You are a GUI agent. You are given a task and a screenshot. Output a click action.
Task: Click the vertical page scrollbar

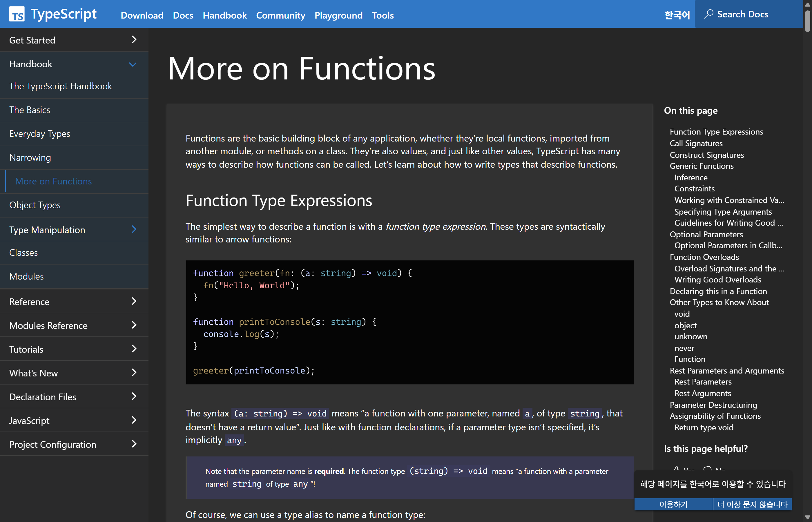coord(808,20)
